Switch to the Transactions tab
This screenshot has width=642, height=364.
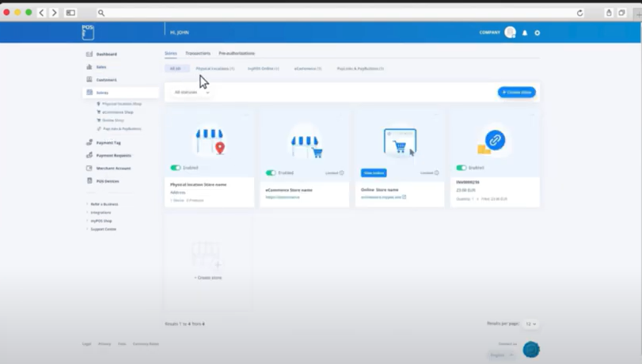coord(198,53)
